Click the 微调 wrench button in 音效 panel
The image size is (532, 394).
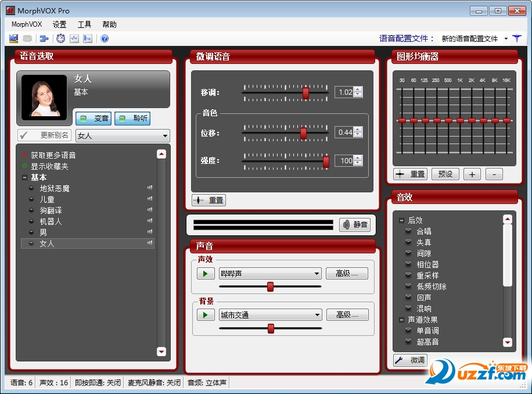[x=409, y=360]
